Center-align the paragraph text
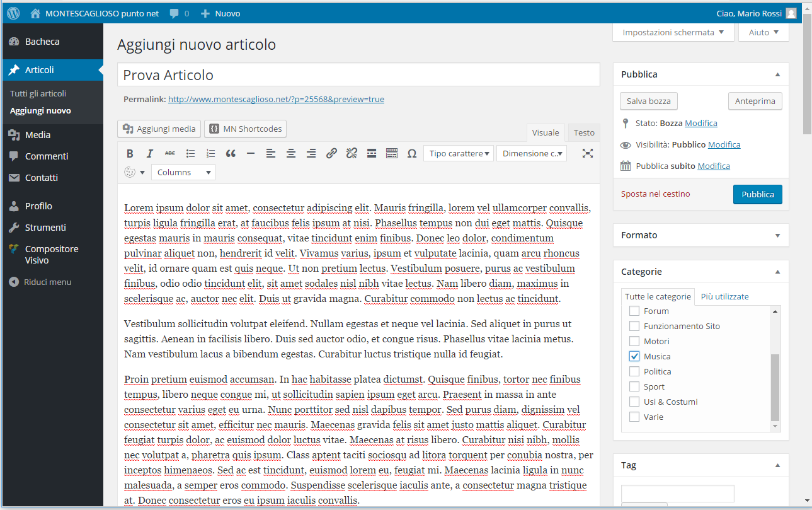 (291, 153)
